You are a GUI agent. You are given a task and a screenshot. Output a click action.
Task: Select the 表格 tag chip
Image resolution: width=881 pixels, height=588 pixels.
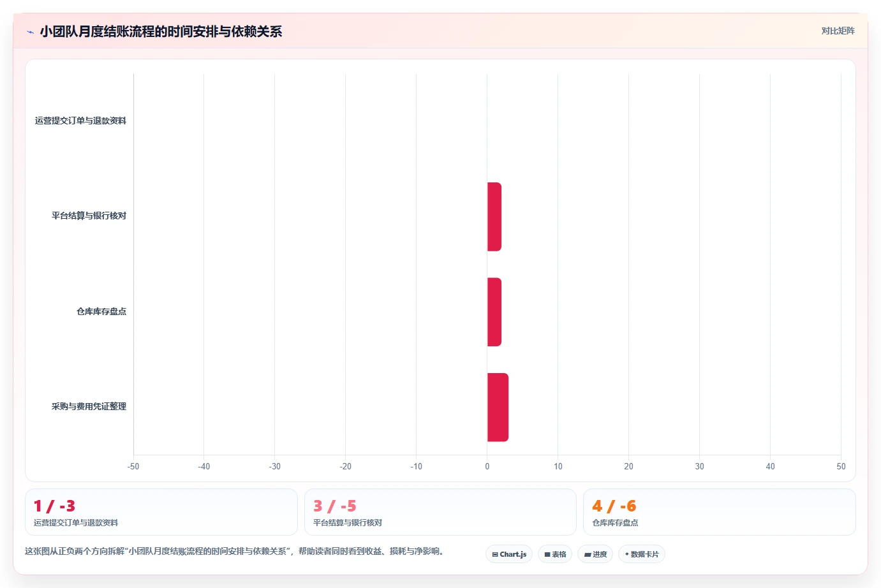point(555,554)
